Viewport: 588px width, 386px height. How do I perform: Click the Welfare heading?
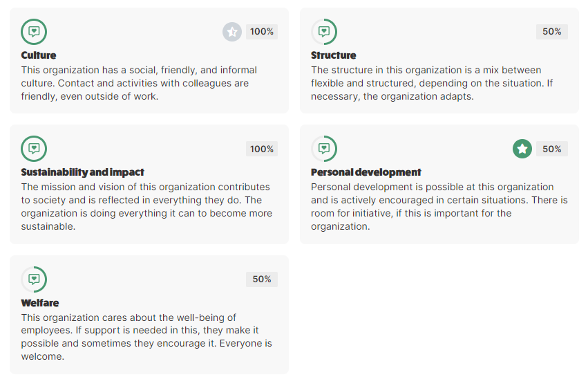tap(40, 303)
